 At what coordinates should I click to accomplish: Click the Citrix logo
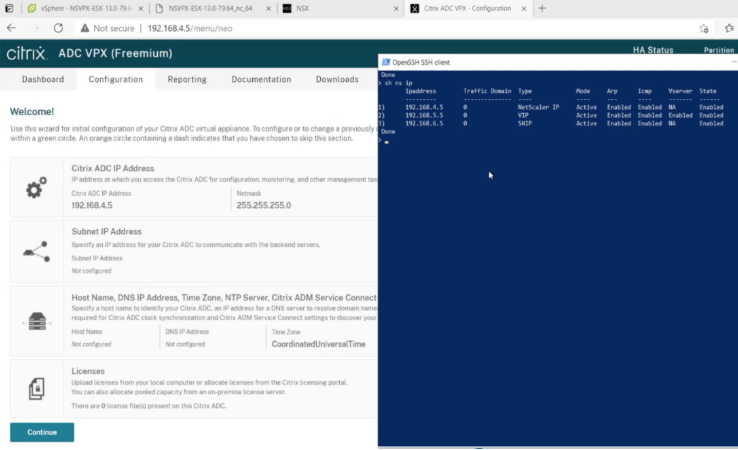click(27, 53)
